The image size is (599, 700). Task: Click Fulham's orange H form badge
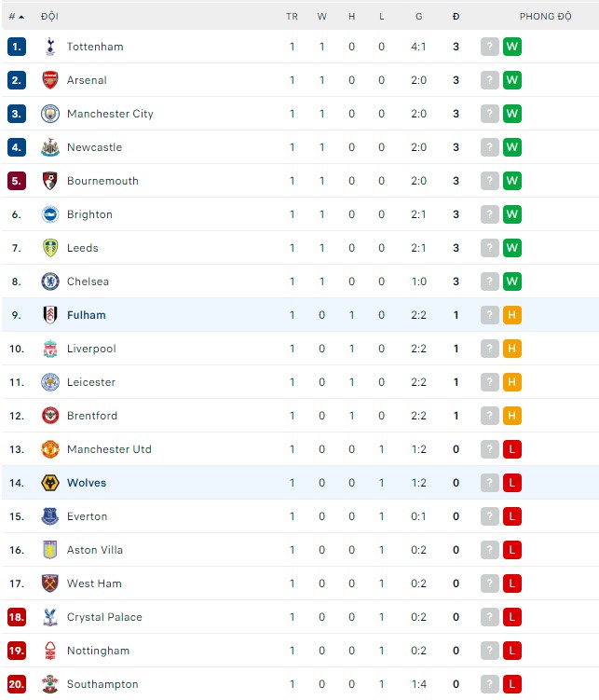[x=511, y=315]
